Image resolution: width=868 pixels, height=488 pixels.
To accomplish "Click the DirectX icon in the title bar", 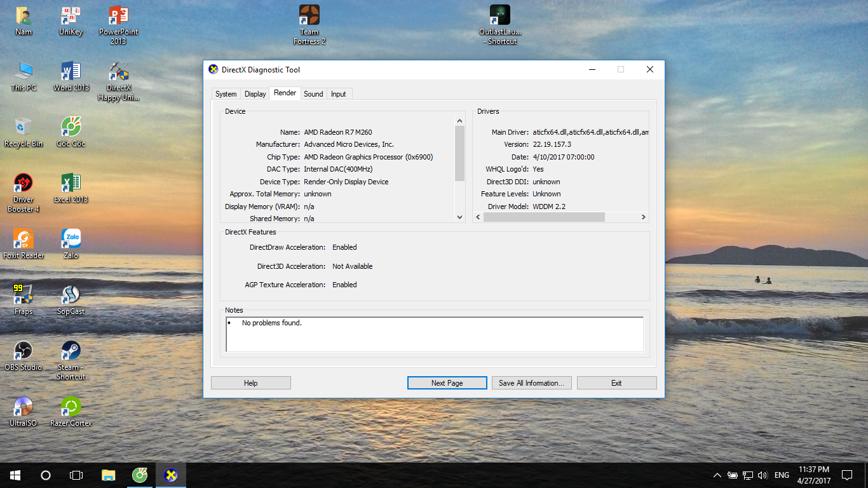I will pyautogui.click(x=214, y=70).
